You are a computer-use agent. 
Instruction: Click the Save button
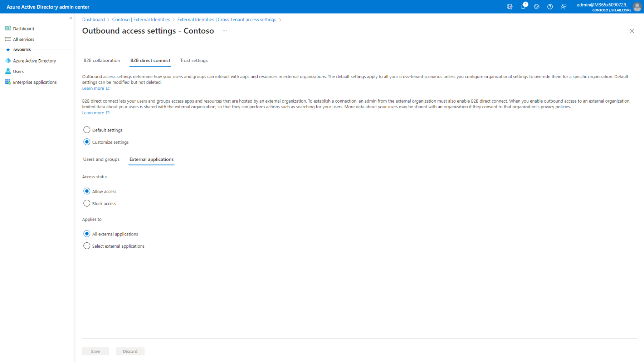[96, 351]
